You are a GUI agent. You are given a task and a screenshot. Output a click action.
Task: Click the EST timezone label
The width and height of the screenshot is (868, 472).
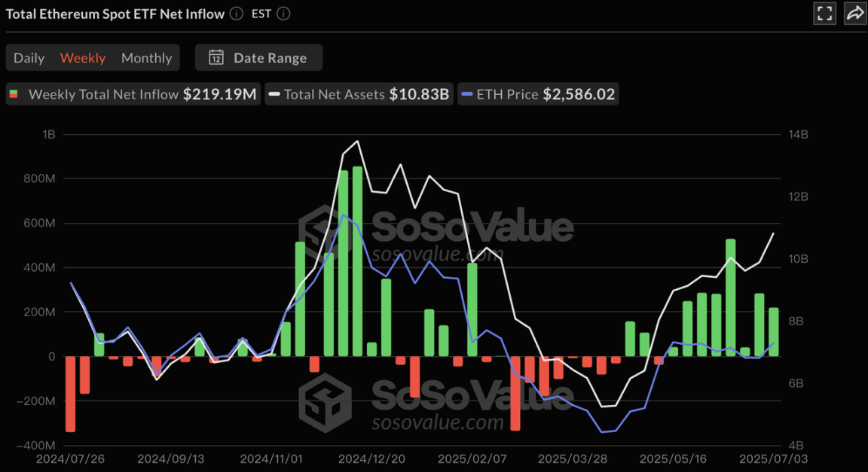tap(261, 14)
